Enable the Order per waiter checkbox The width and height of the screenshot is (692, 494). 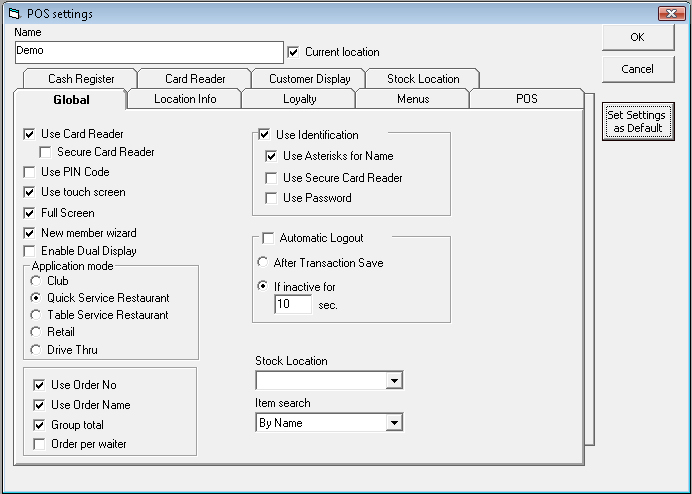point(39,444)
